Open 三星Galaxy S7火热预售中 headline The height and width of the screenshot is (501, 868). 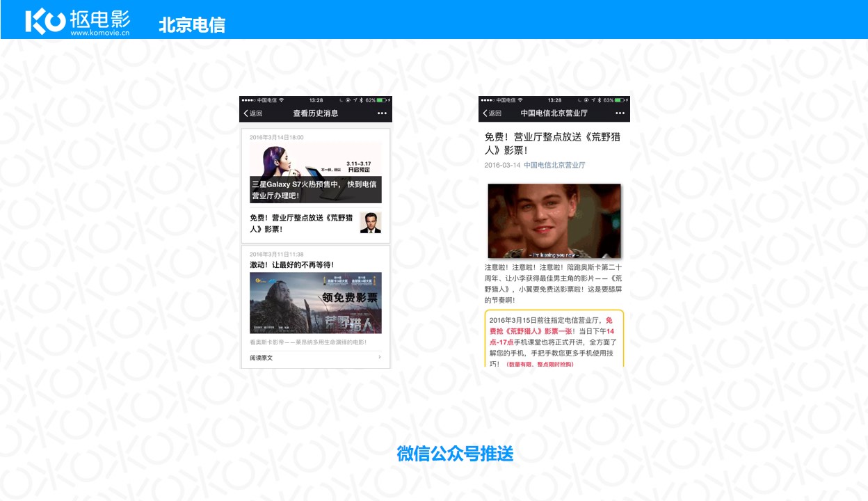(x=314, y=190)
